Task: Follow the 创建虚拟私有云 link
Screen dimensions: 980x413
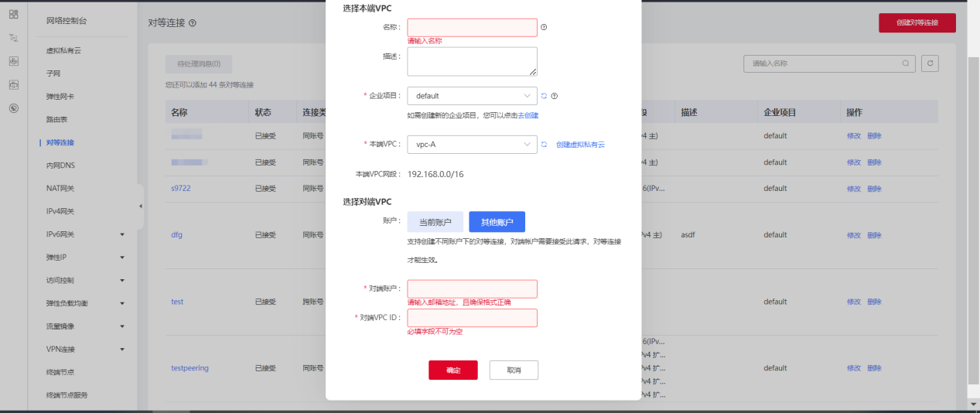Action: [580, 145]
